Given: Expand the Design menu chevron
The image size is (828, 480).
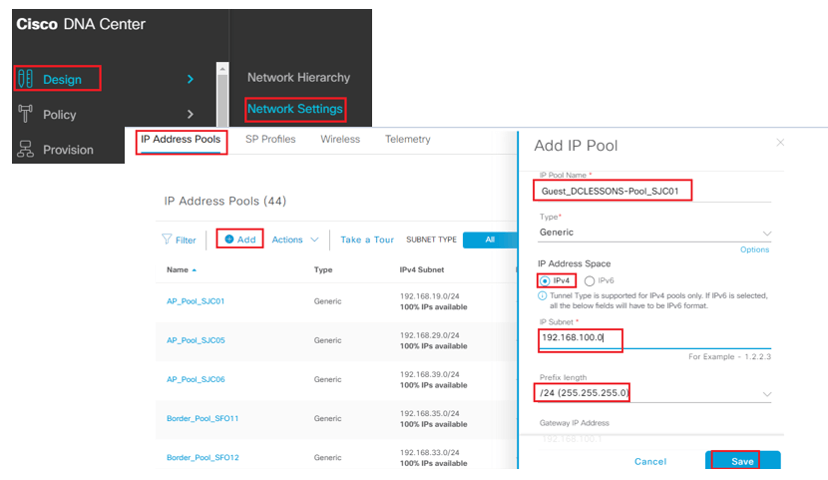Looking at the screenshot, I should (x=190, y=79).
